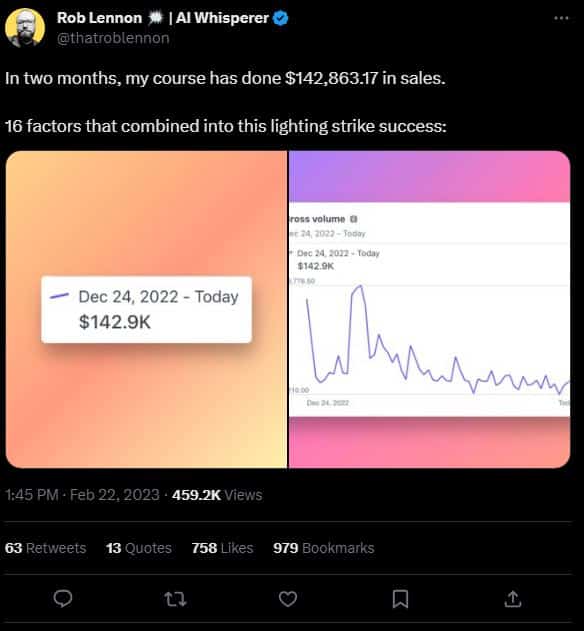
Task: Bookmark the tweet with the bookmark icon
Action: click(x=400, y=599)
